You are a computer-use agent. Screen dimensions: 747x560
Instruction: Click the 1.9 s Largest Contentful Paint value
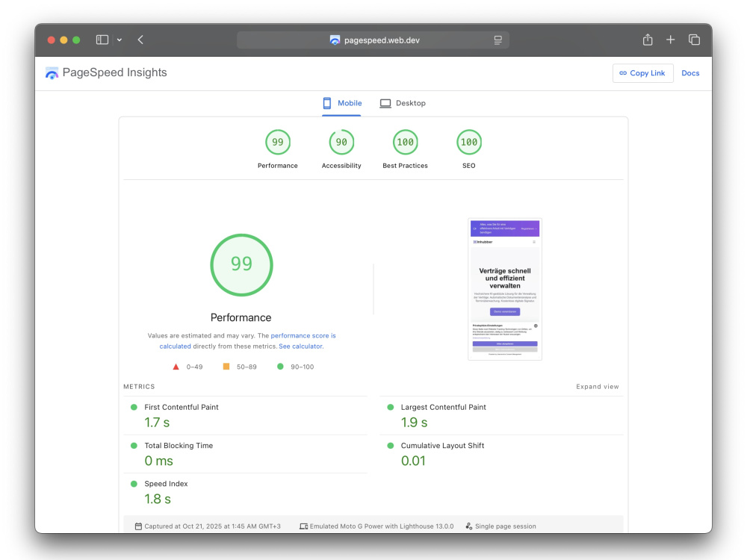pyautogui.click(x=414, y=423)
